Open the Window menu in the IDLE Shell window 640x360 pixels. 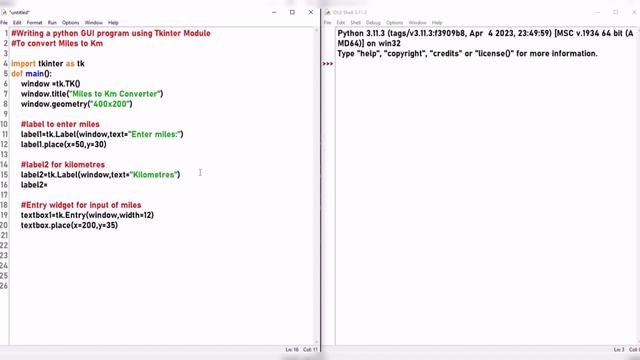418,23
